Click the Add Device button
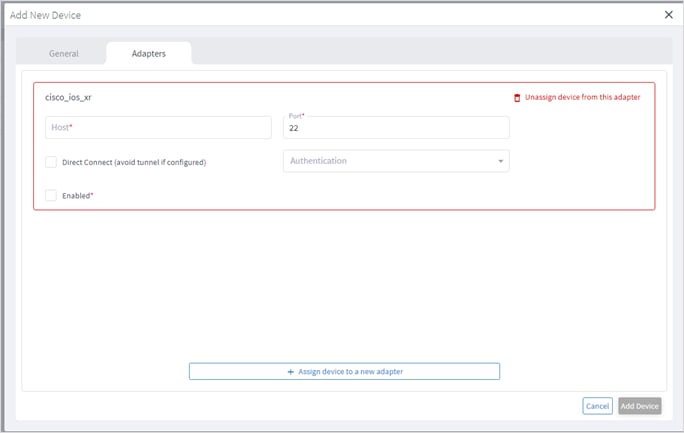684x433 pixels. (639, 406)
